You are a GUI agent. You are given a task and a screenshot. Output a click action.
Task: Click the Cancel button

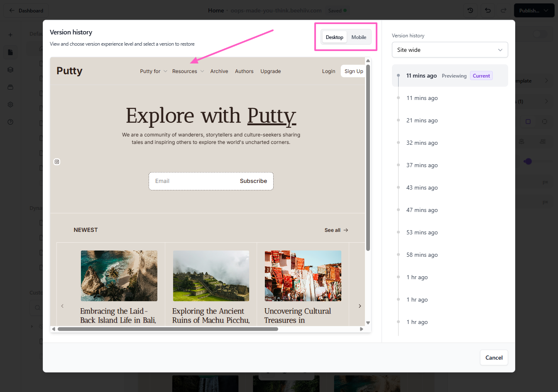(x=494, y=358)
